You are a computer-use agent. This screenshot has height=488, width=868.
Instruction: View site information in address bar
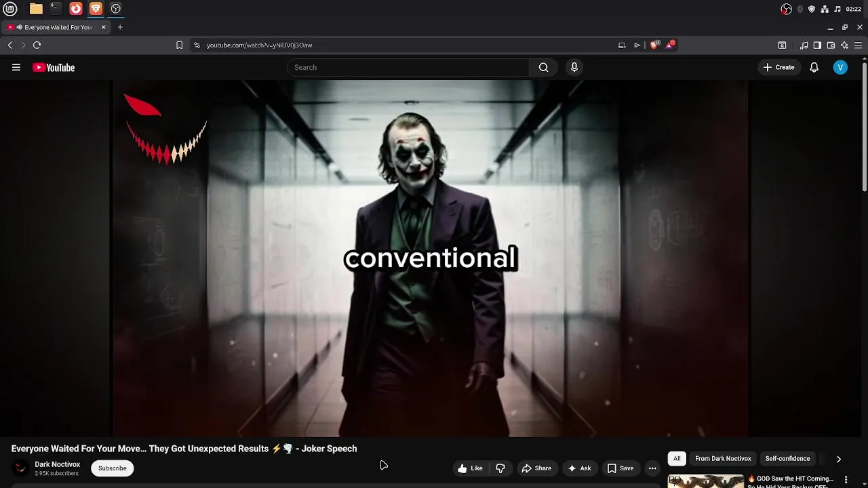197,45
